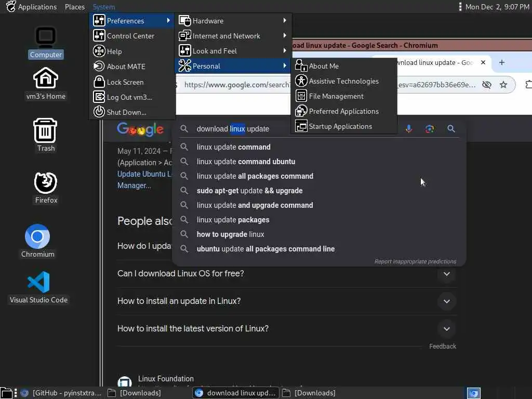Expand the Internet and Network submenu
Viewport: 532px width, 399px height.
[x=233, y=36]
